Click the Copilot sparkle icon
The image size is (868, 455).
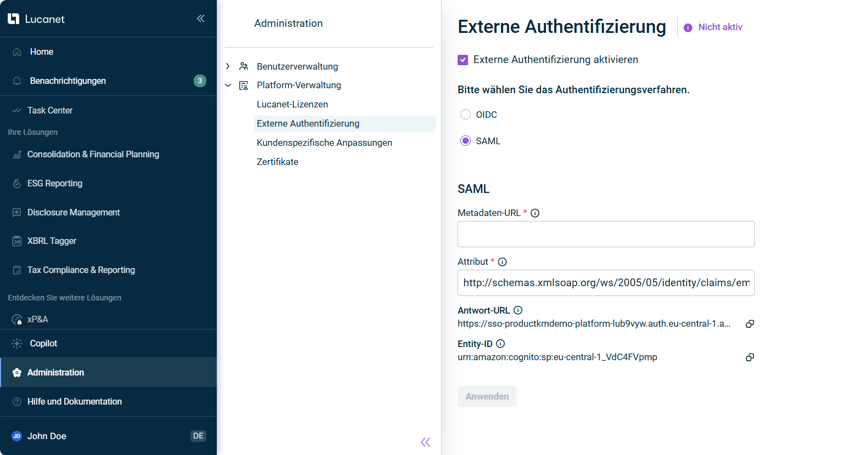point(17,343)
